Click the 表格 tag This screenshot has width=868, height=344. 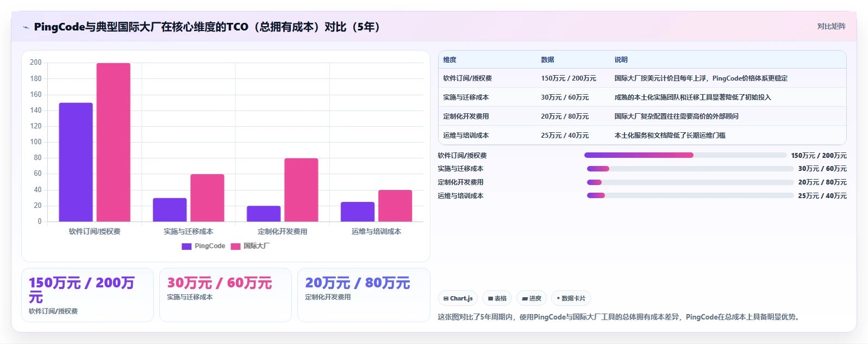[x=497, y=298]
